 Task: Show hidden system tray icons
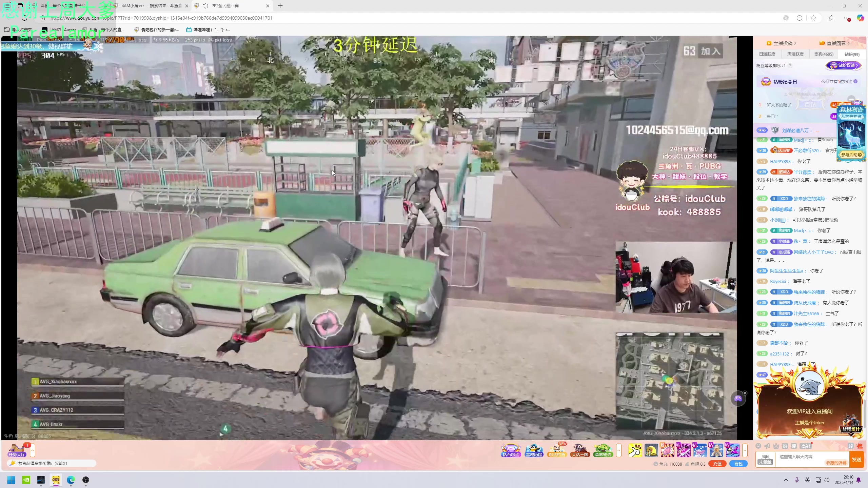786,480
